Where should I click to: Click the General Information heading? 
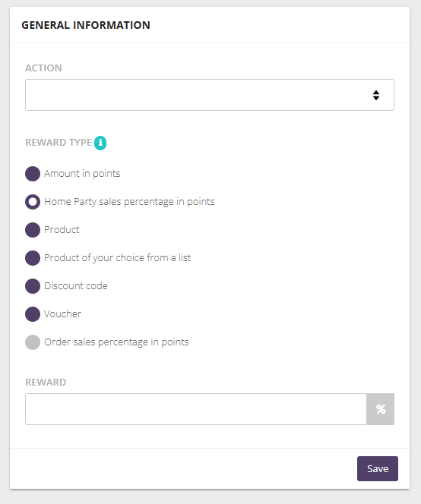[x=86, y=25]
